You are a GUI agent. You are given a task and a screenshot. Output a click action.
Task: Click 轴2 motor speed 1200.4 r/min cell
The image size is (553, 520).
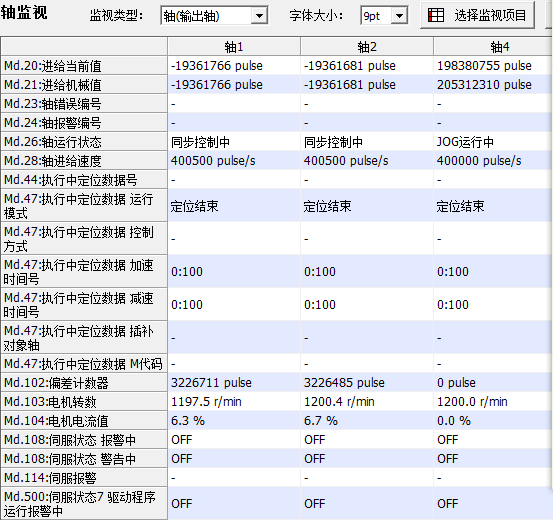click(367, 401)
